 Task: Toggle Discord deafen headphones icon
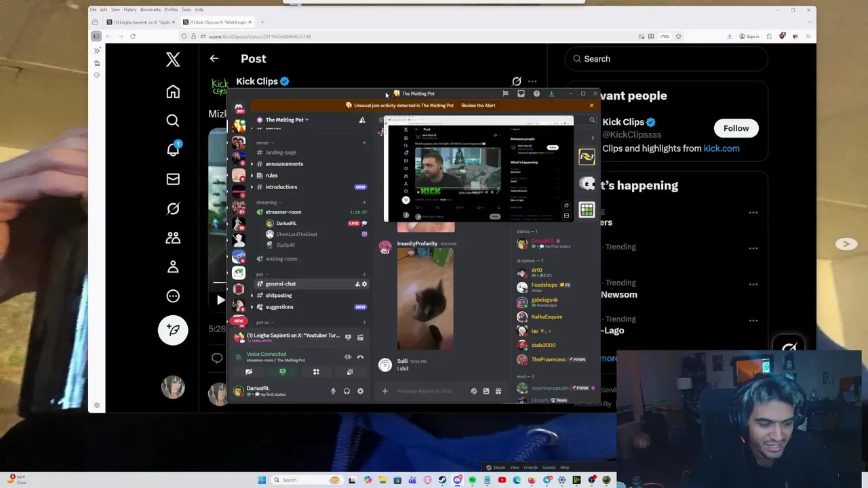pyautogui.click(x=347, y=391)
